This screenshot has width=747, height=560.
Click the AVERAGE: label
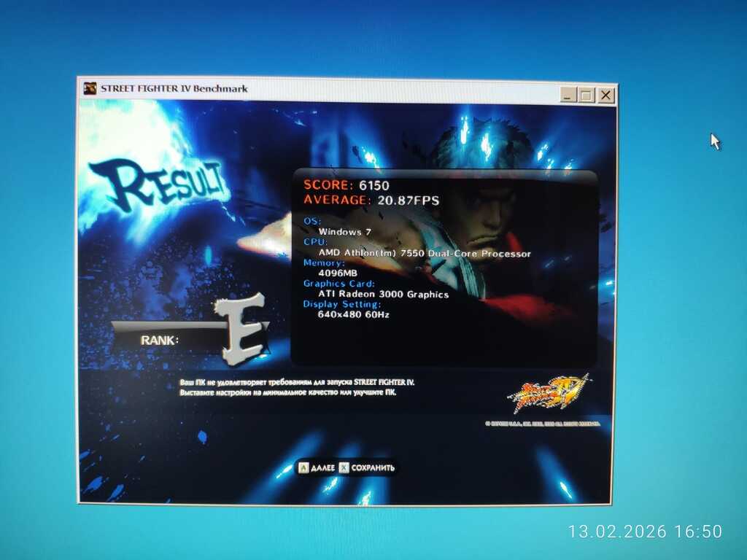[337, 200]
